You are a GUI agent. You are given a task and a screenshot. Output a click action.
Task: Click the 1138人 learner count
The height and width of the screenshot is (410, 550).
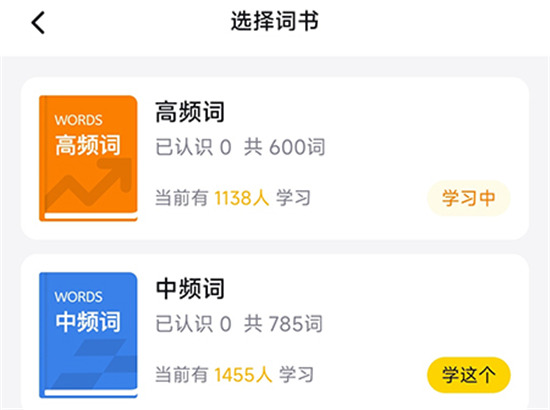click(242, 198)
